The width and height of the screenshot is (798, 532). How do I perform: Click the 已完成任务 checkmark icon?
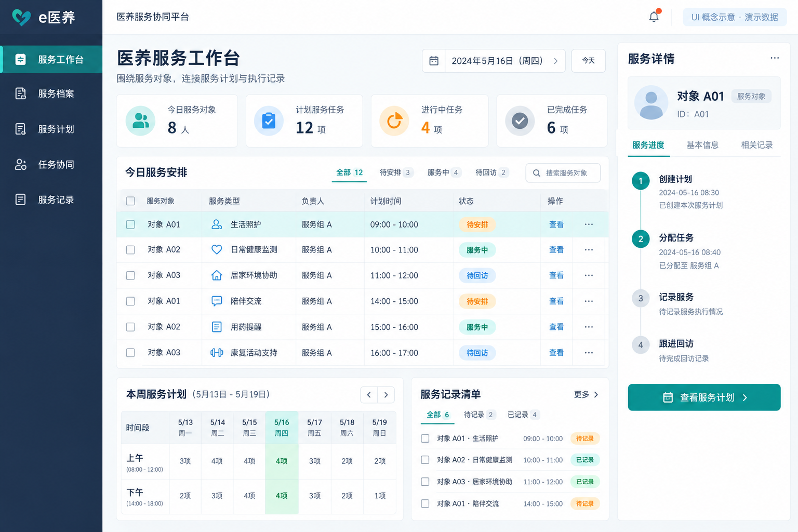tap(520, 121)
